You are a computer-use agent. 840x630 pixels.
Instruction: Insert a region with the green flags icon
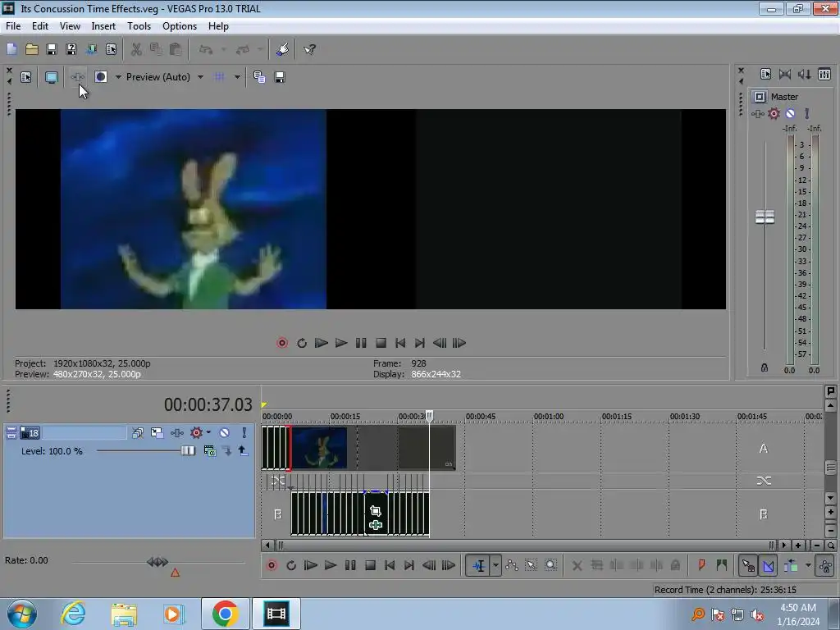(x=721, y=566)
